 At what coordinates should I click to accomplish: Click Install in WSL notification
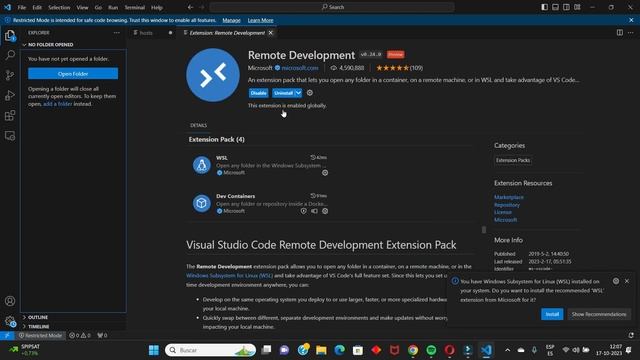(x=552, y=314)
